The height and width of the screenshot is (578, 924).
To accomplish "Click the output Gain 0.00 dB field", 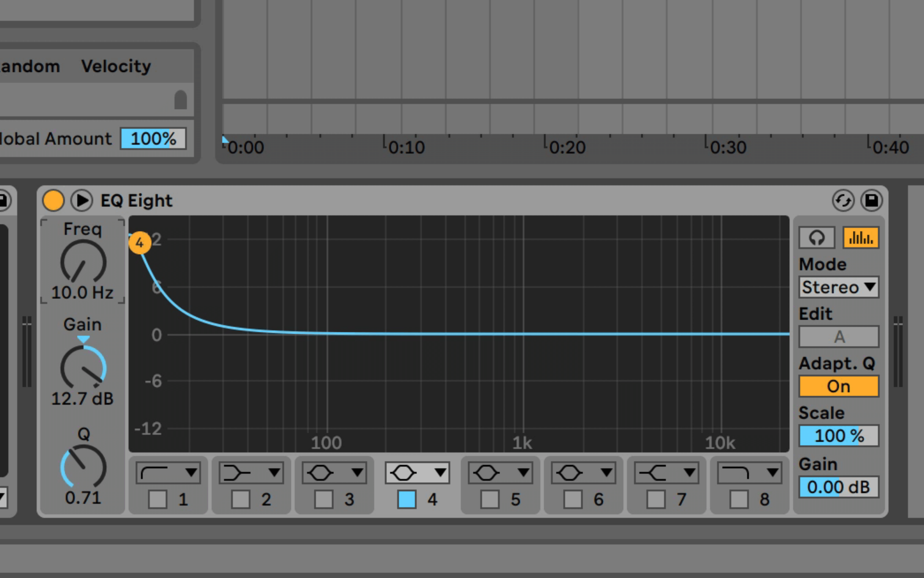I will pyautogui.click(x=839, y=487).
